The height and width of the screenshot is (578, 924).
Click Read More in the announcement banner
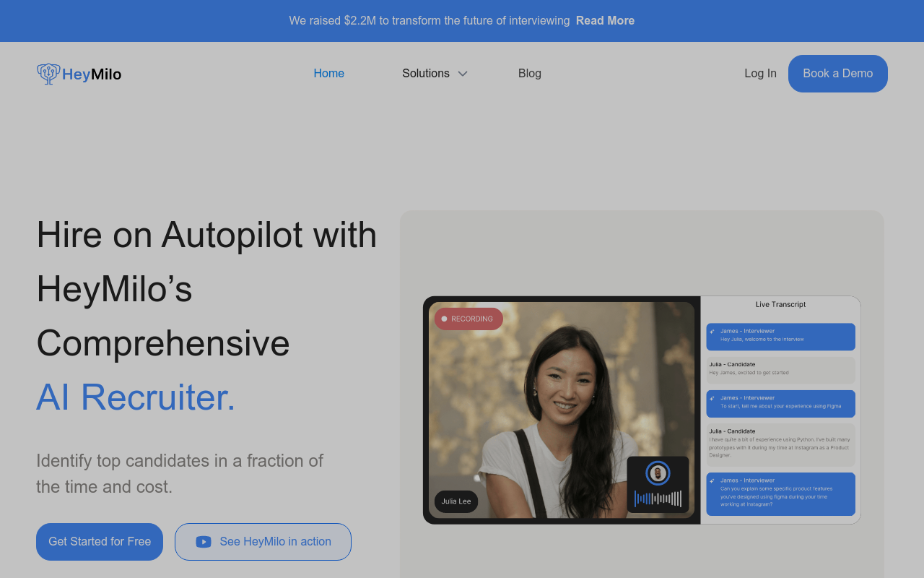[606, 21]
